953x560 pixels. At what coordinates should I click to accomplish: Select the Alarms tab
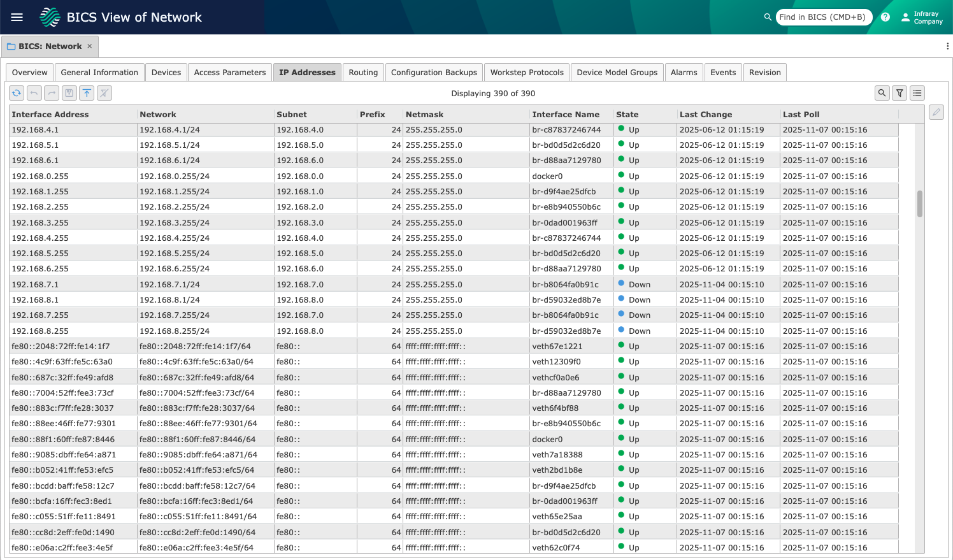[x=684, y=72]
